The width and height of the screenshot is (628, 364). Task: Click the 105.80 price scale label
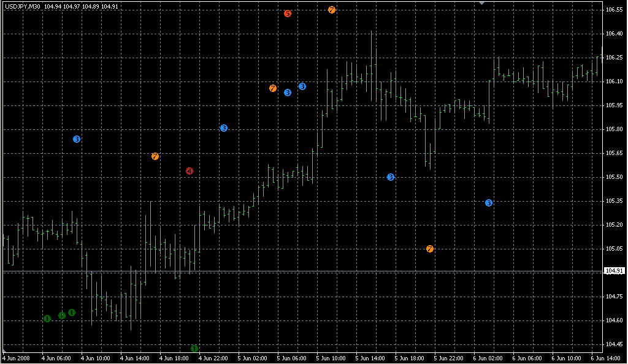point(614,129)
